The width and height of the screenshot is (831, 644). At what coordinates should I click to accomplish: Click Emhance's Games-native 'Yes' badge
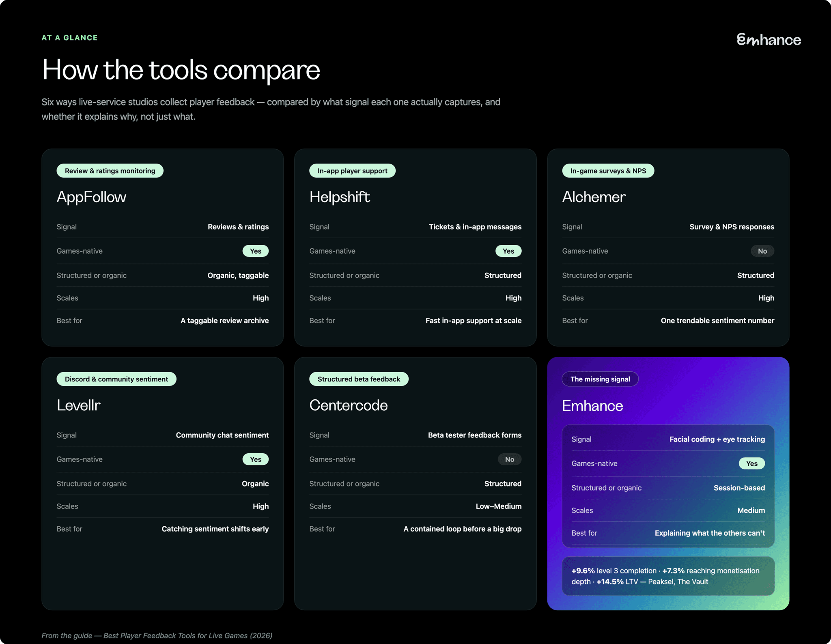(752, 463)
